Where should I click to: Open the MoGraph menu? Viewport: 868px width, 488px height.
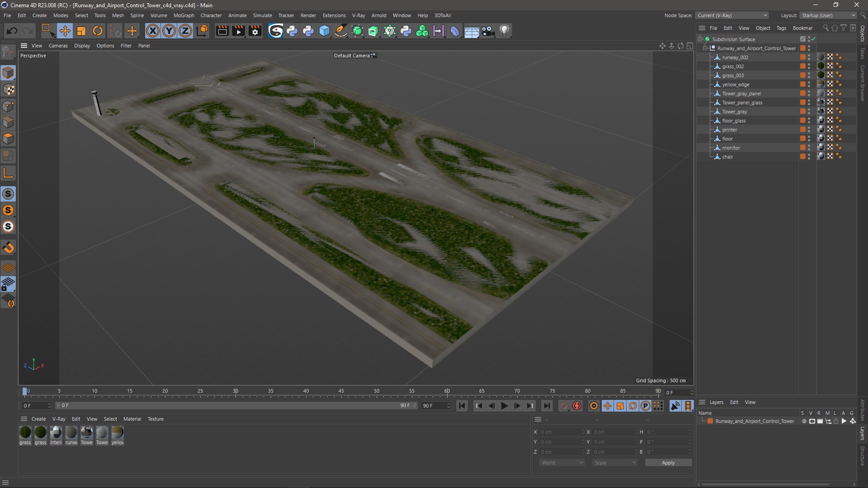tap(184, 15)
